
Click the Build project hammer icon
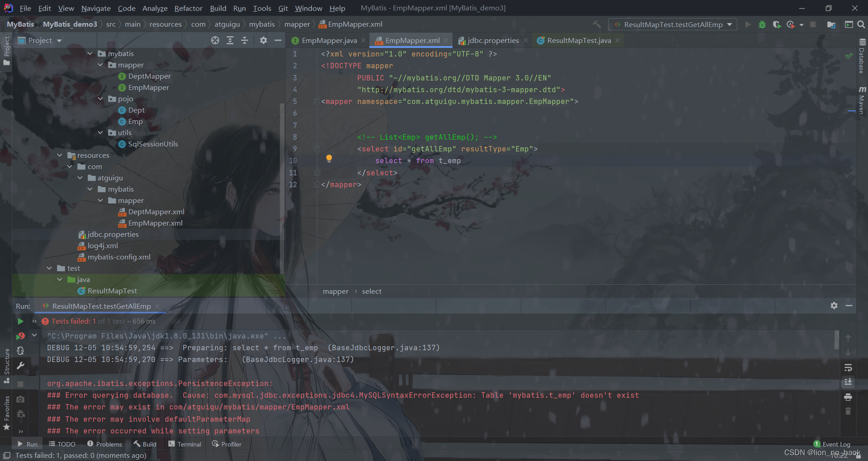(x=597, y=24)
